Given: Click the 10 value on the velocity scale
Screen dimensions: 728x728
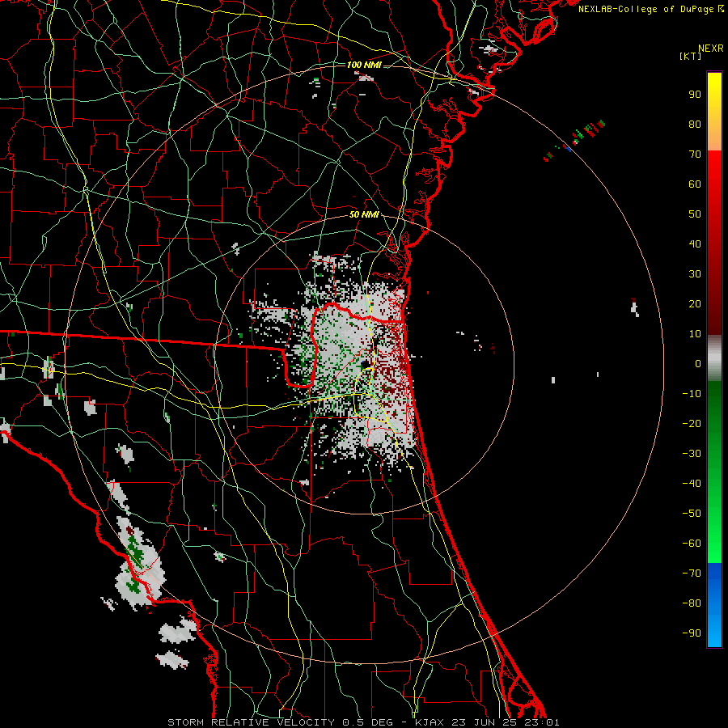Looking at the screenshot, I should 695,334.
